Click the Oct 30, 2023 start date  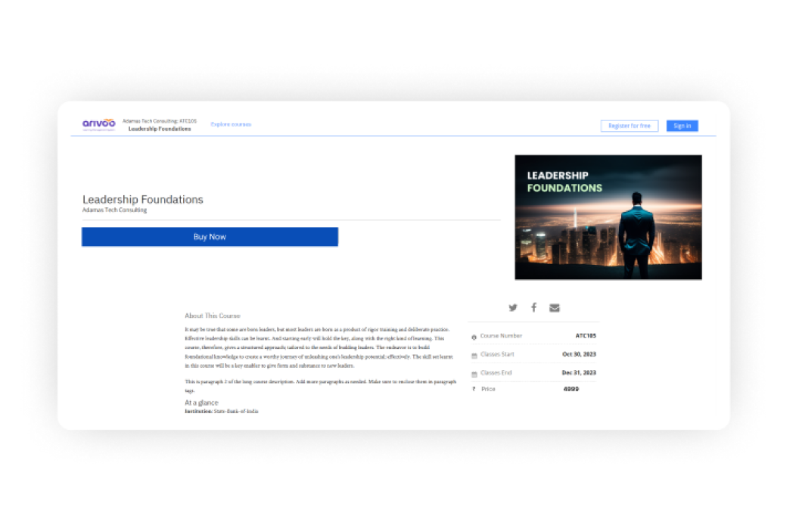click(x=579, y=354)
